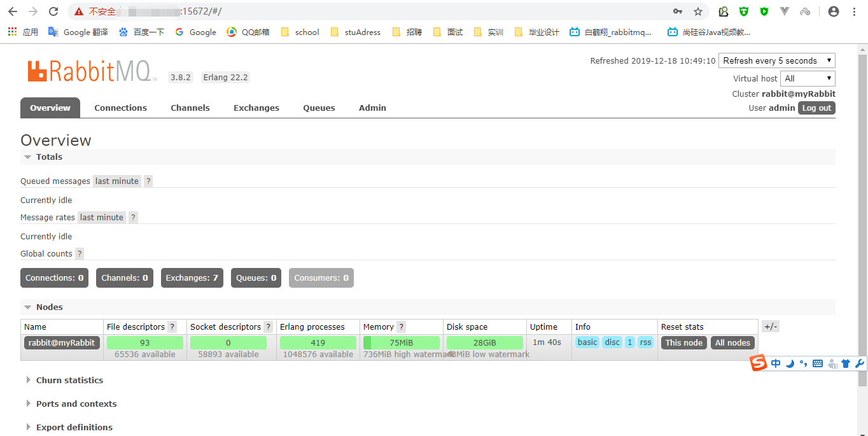The width and height of the screenshot is (868, 436).
Task: Open the Refresh every 5 seconds dropdown
Action: pyautogui.click(x=777, y=60)
